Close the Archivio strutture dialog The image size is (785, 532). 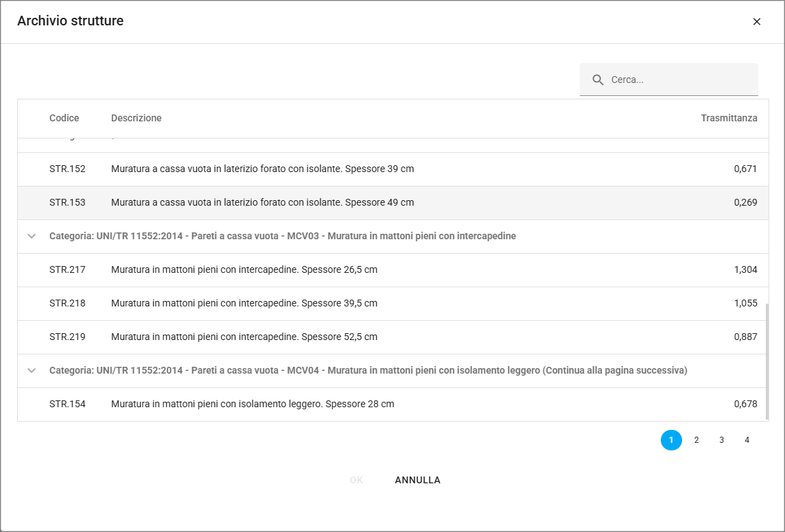click(x=757, y=21)
